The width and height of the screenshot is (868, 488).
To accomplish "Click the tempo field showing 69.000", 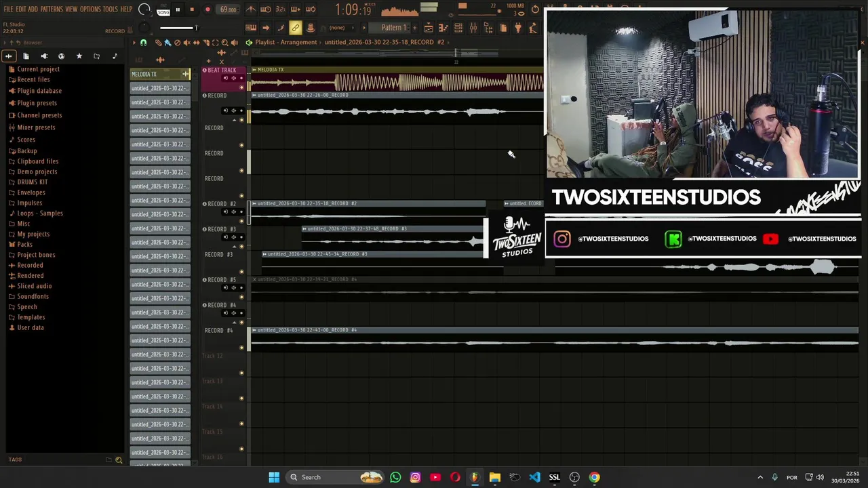I will coord(229,9).
